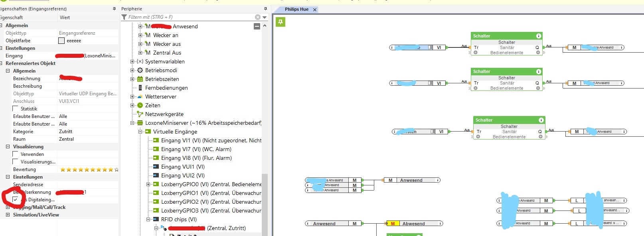Image resolution: width=644 pixels, height=236 pixels.
Task: Select the 'eeeeee' Objektfarbe value text
Action: pos(74,41)
